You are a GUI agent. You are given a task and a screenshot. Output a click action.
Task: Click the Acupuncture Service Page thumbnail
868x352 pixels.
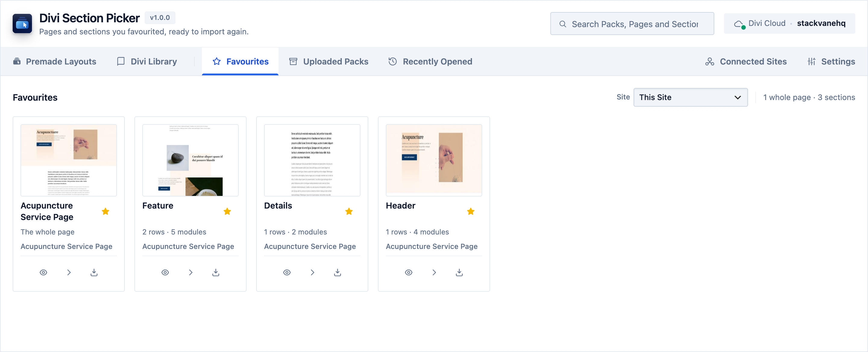[x=69, y=160]
